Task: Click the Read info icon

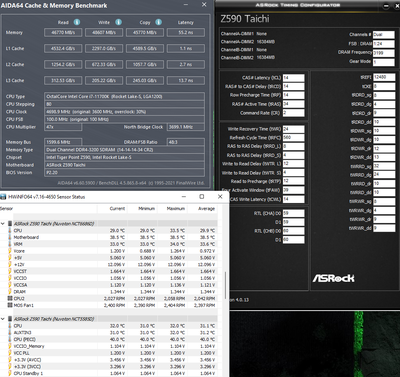Action: tap(77, 22)
